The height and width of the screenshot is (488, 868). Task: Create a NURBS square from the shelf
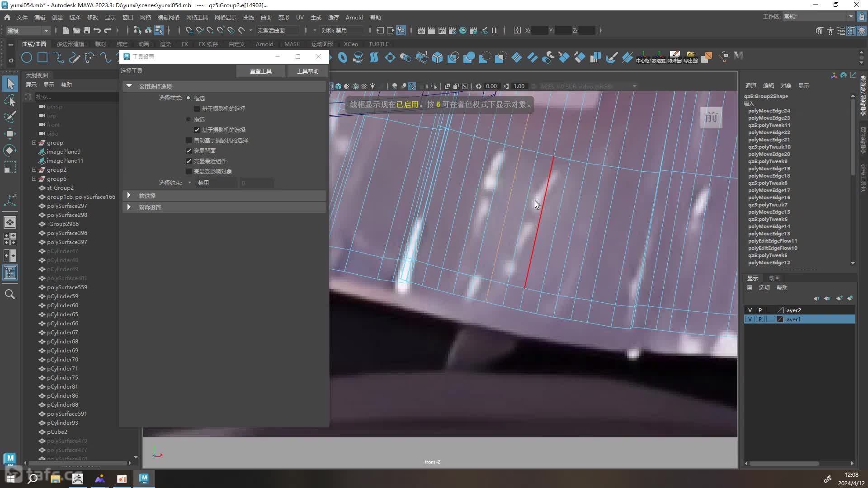42,57
